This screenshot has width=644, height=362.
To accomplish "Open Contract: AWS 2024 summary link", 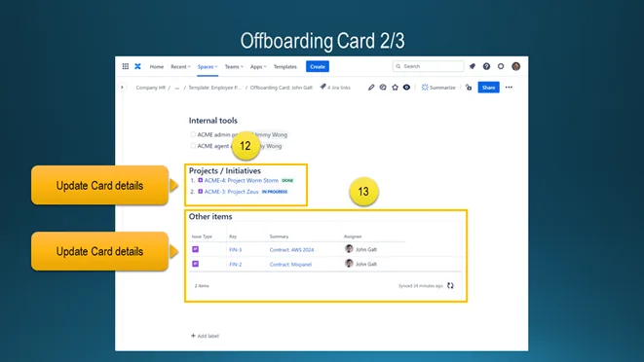I will coord(291,249).
